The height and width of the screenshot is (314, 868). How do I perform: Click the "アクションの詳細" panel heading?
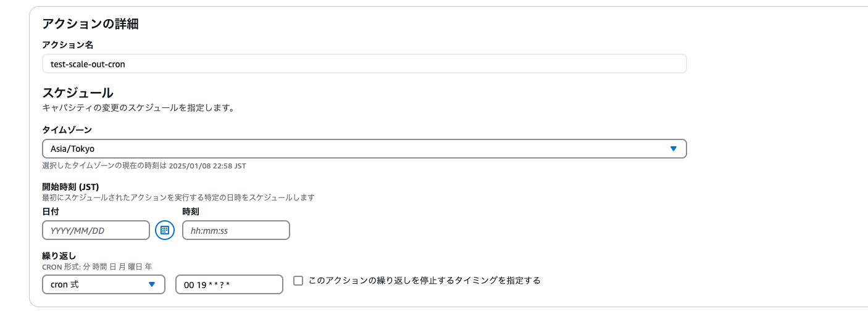(90, 24)
